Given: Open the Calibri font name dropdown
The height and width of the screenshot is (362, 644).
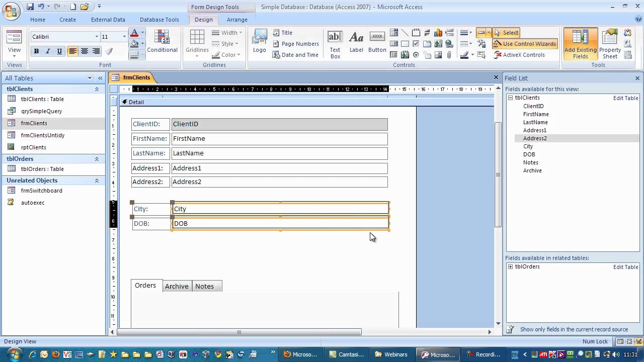Looking at the screenshot, I should coord(97,37).
